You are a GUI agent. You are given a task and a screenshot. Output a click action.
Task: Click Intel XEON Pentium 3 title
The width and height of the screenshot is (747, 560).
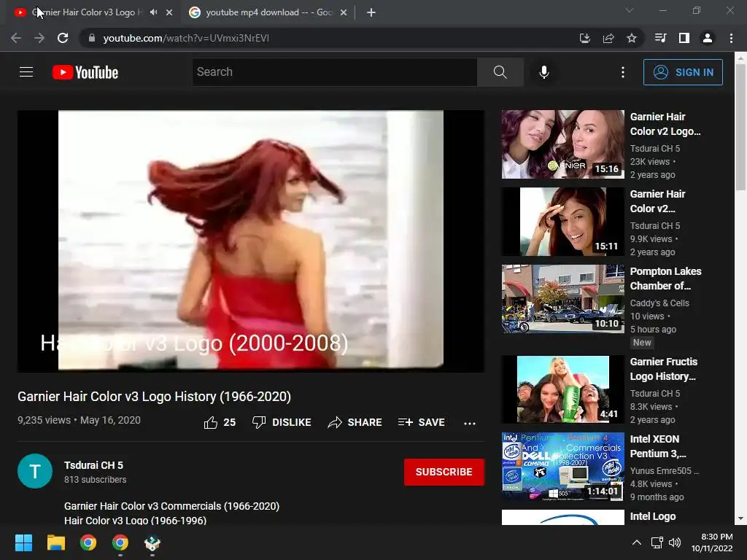[658, 446]
